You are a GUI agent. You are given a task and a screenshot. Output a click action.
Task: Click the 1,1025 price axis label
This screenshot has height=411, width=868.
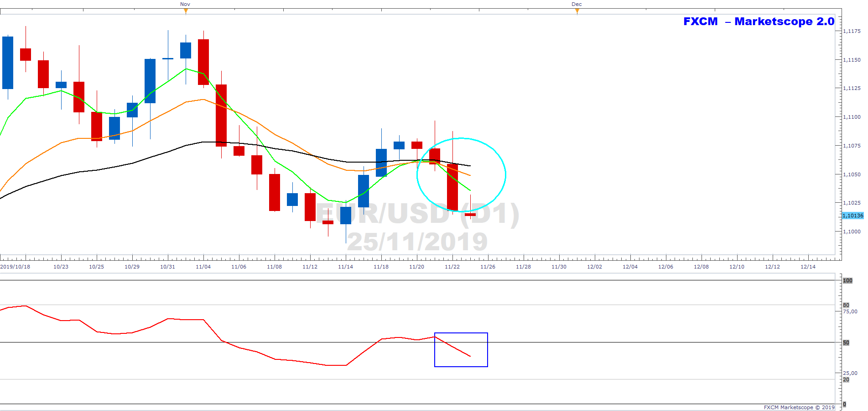tap(852, 203)
